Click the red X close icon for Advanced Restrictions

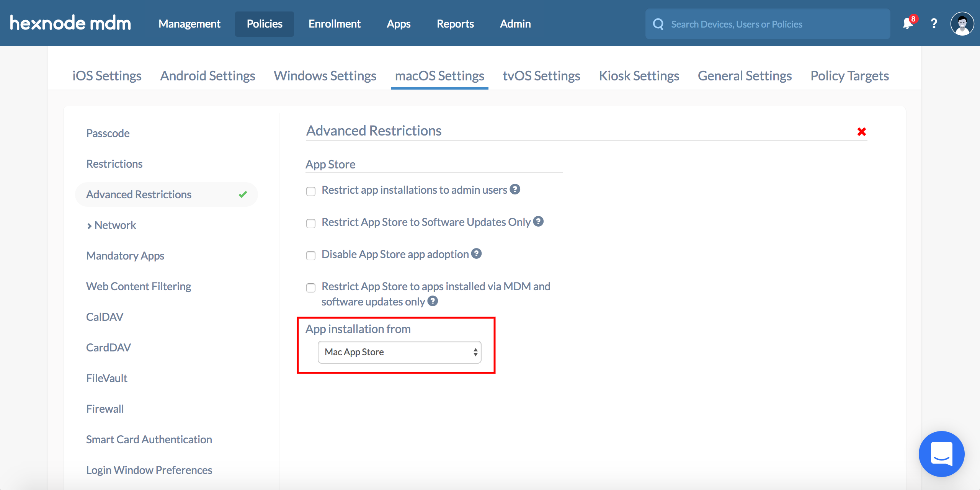tap(861, 131)
